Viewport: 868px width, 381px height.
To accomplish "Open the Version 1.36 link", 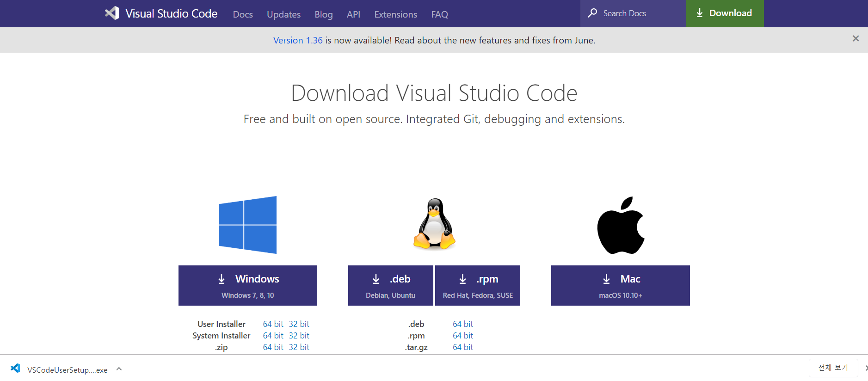I will (298, 40).
